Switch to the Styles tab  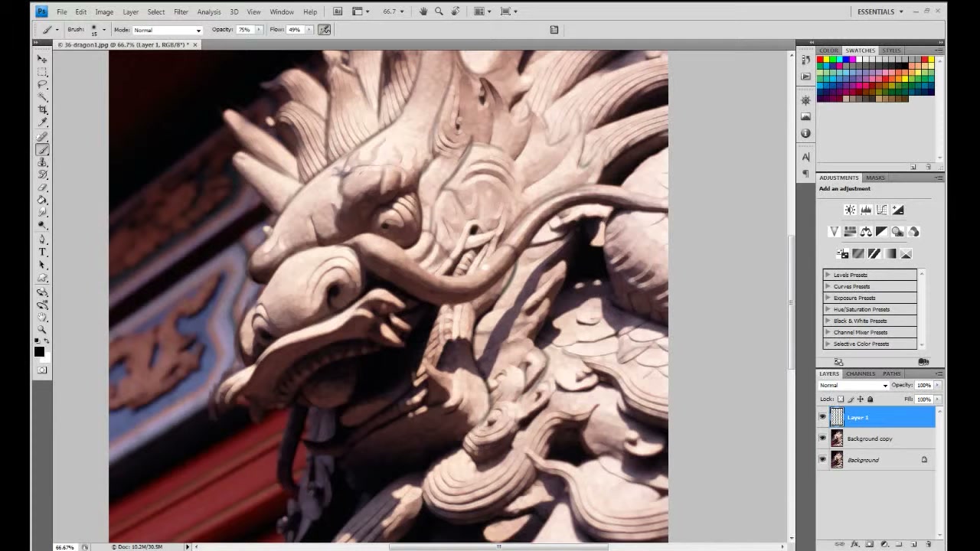[891, 51]
